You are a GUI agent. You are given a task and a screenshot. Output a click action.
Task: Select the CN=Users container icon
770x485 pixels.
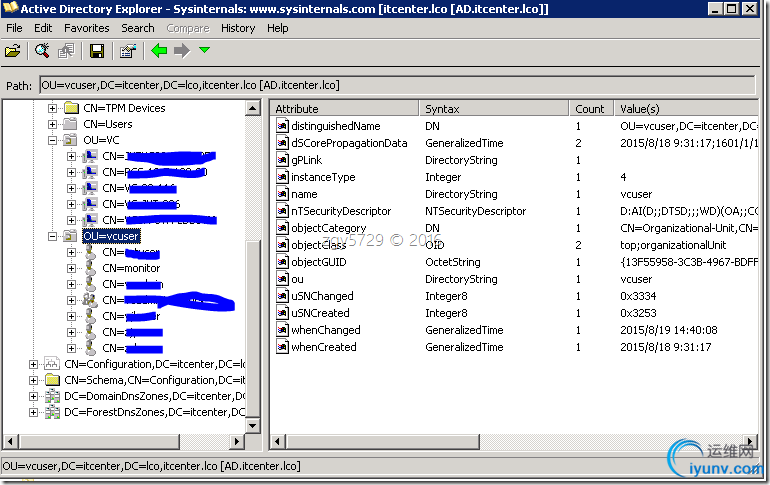[x=72, y=124]
